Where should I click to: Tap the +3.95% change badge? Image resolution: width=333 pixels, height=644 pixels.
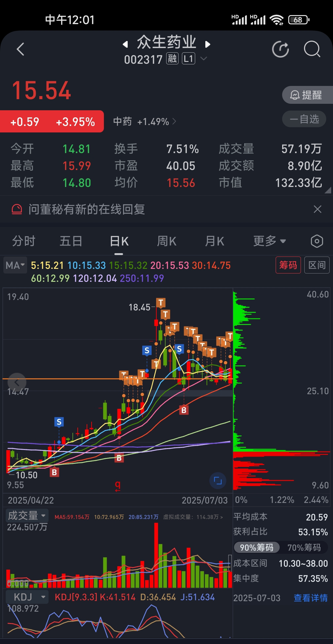tap(75, 122)
